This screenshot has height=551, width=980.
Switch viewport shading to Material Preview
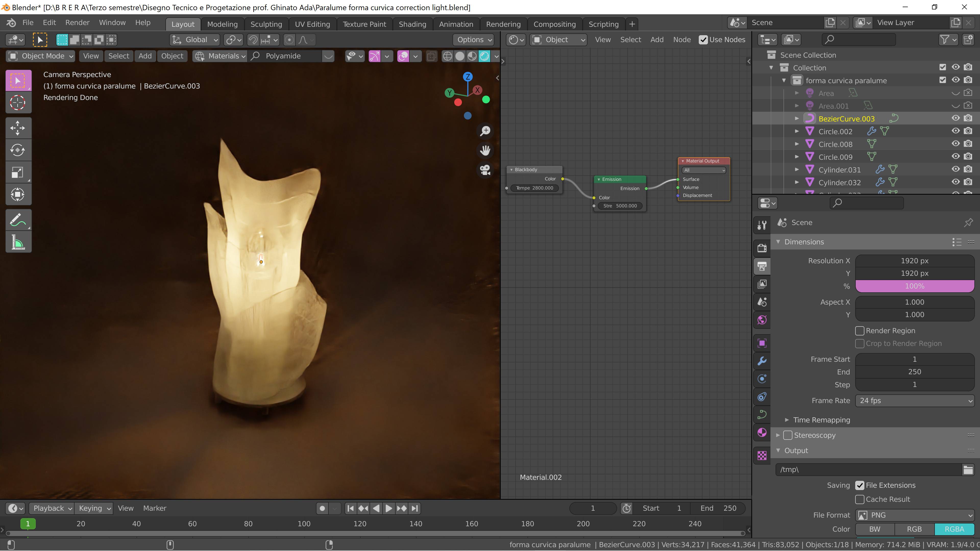click(472, 56)
